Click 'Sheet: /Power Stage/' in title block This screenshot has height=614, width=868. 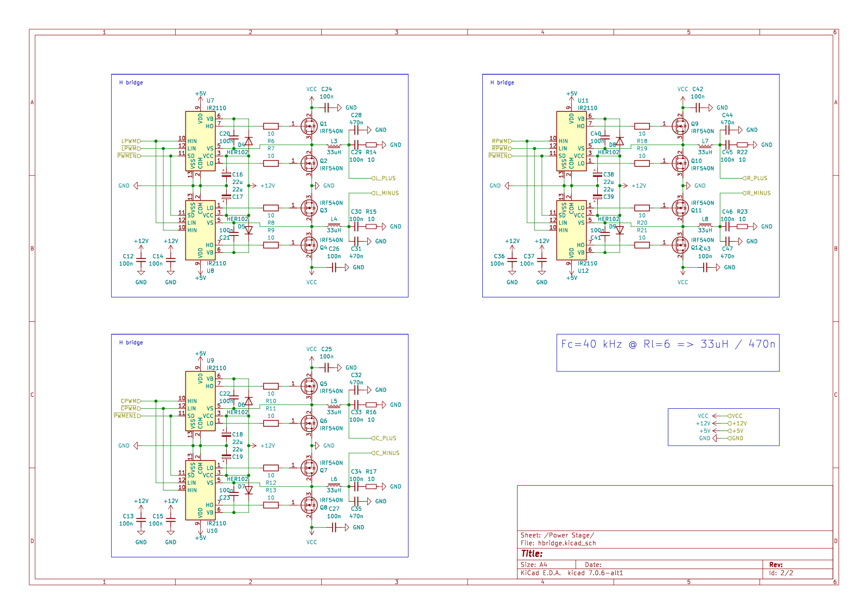point(557,535)
